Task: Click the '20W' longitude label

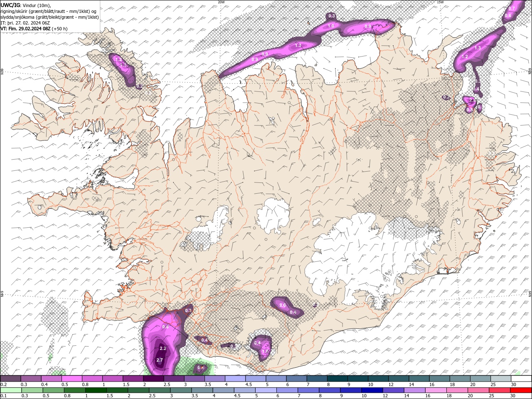Action: pyautogui.click(x=221, y=2)
